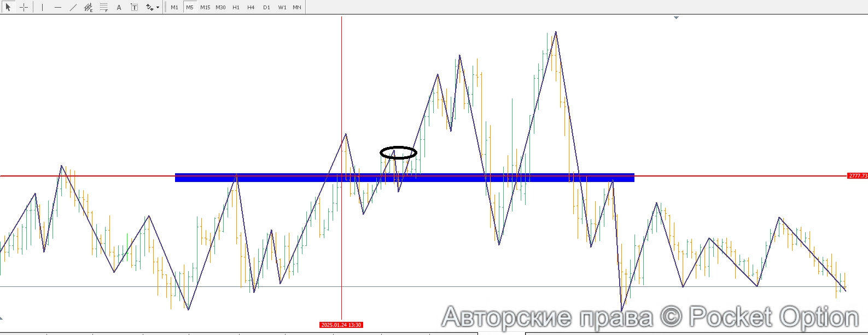
Task: Click the 2025.01.24 13:30 date marker
Action: pos(341,325)
